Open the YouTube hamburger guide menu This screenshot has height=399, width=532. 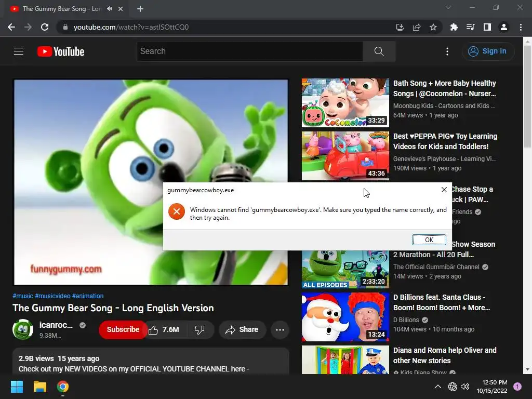click(x=19, y=51)
